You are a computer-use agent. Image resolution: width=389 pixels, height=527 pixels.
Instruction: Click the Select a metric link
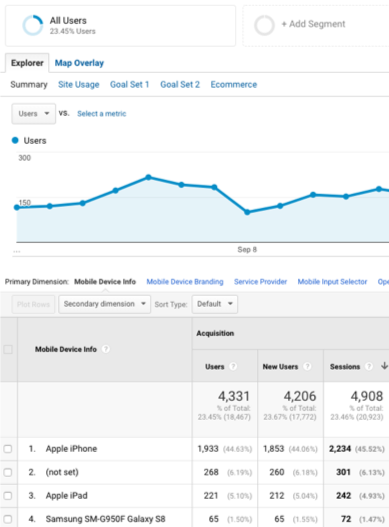tap(102, 114)
